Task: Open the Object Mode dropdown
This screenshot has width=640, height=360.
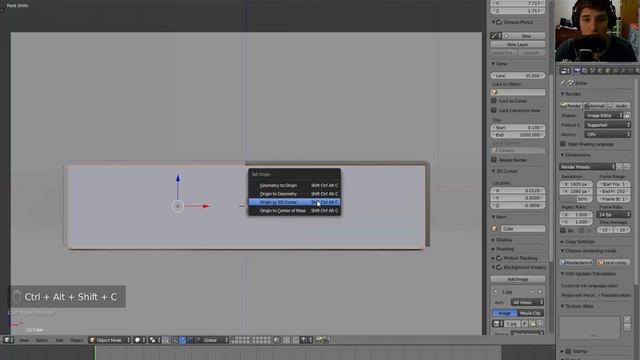Action: pyautogui.click(x=110, y=340)
